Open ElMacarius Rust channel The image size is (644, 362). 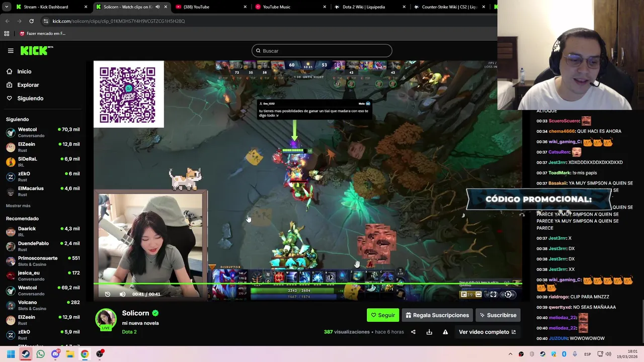point(43,191)
